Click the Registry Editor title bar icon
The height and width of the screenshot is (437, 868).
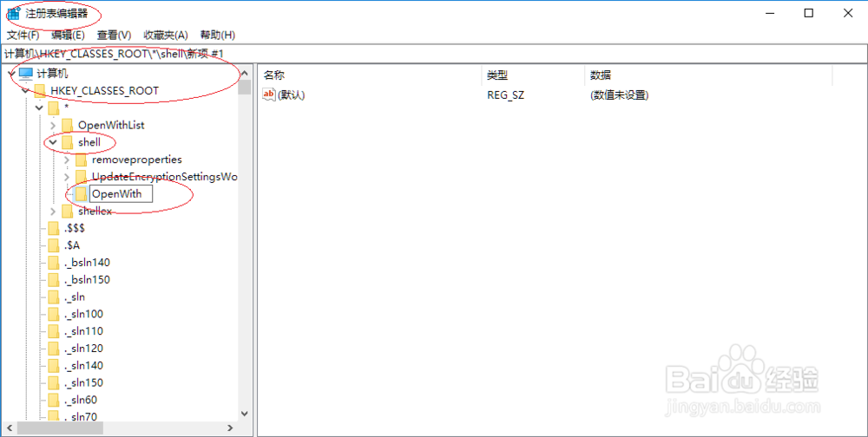point(14,13)
